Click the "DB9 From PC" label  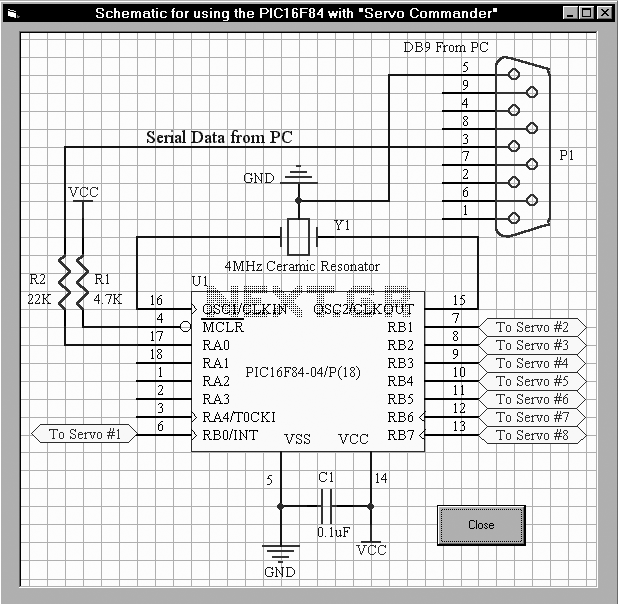[446, 47]
